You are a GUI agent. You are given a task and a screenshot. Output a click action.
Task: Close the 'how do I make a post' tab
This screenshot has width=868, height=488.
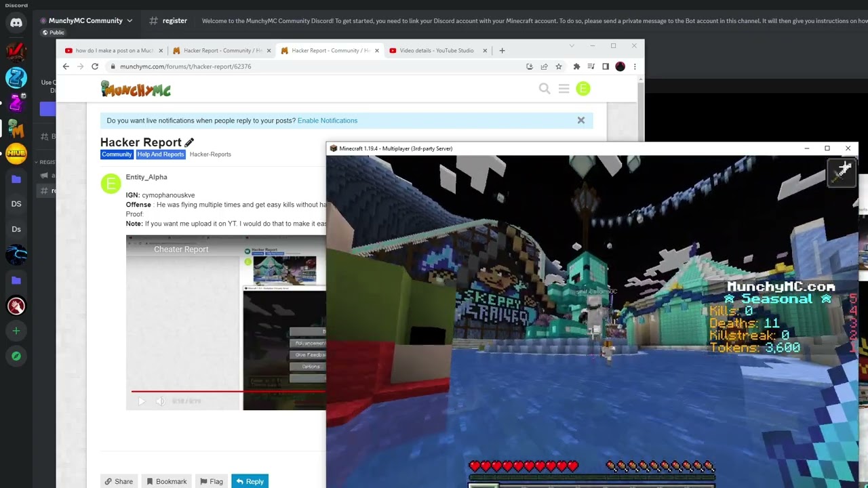(161, 50)
